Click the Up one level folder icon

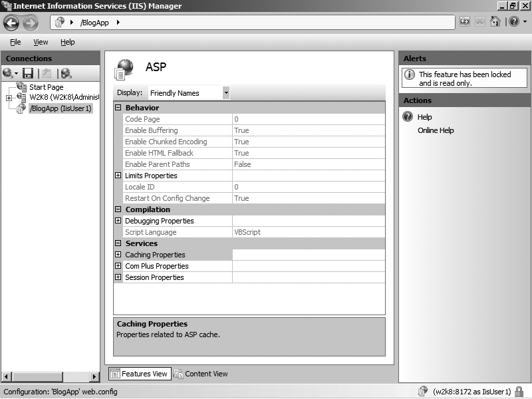tap(47, 73)
